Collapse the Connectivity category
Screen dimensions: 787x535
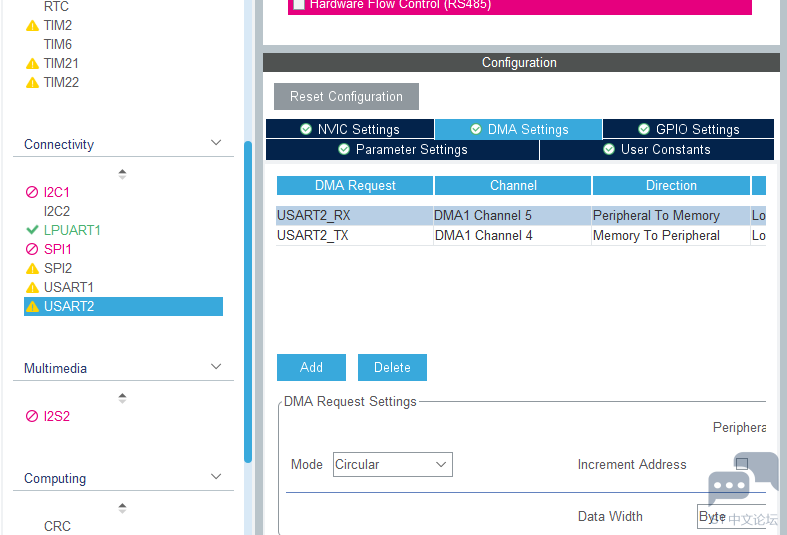[x=216, y=144]
